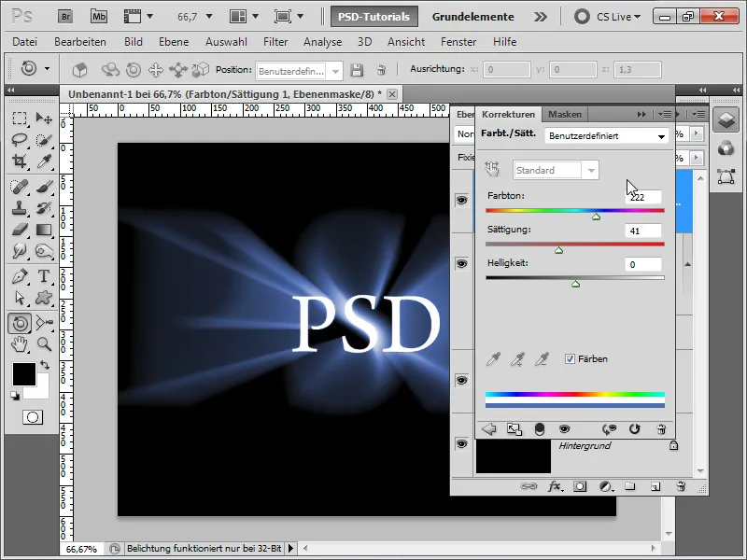The image size is (747, 560).
Task: Select the Gradient tool
Action: point(44,230)
